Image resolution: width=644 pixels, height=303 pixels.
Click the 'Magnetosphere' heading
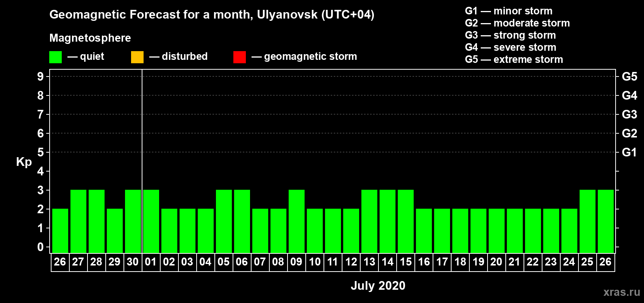(90, 38)
